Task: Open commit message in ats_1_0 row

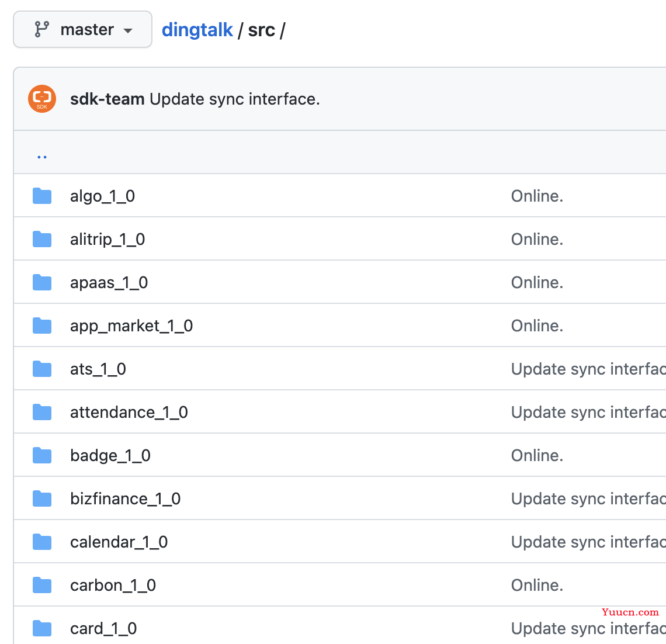Action: [x=588, y=369]
